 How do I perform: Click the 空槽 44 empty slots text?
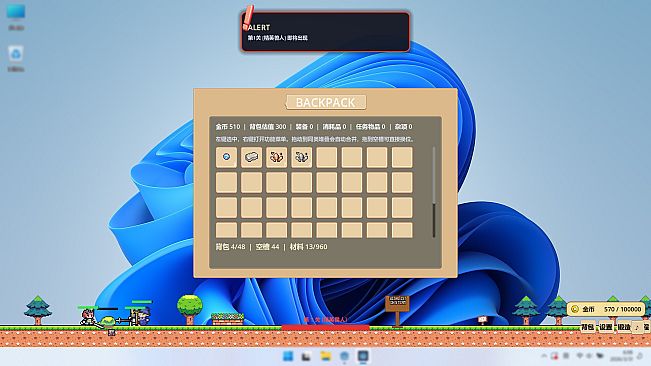tap(267, 246)
